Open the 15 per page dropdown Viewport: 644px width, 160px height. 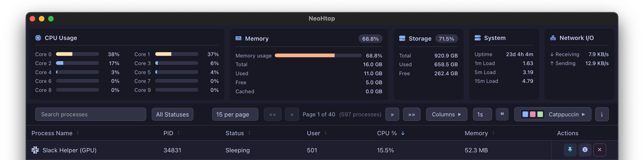click(x=235, y=114)
